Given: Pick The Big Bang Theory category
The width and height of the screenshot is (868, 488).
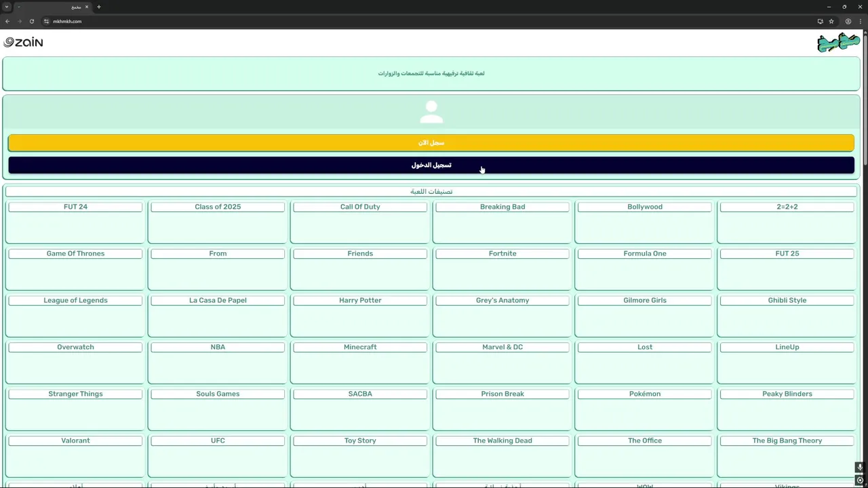Looking at the screenshot, I should pos(787,455).
